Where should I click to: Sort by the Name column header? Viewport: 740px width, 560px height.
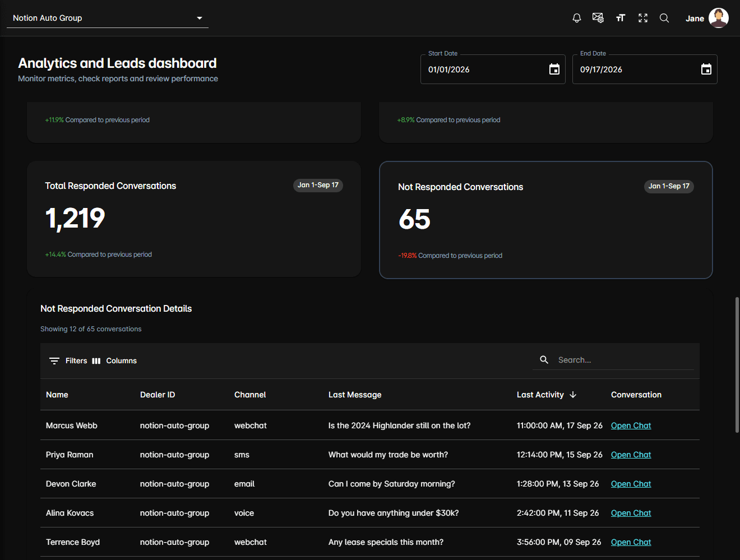57,395
